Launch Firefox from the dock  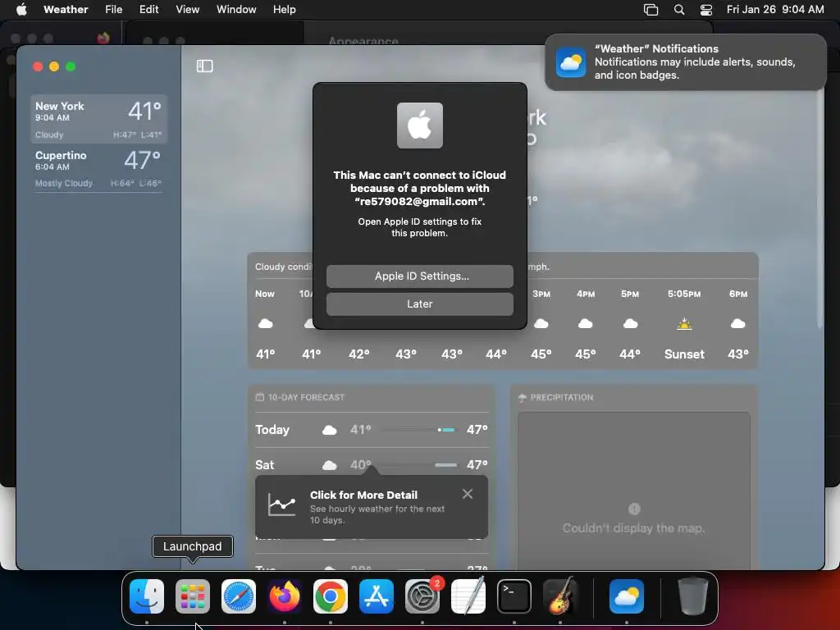(285, 596)
